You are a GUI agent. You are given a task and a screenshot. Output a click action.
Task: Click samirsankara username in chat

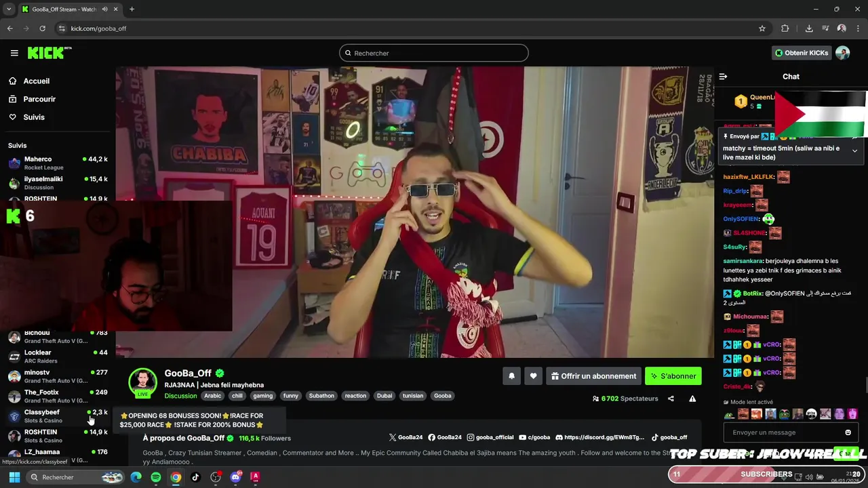click(x=743, y=261)
